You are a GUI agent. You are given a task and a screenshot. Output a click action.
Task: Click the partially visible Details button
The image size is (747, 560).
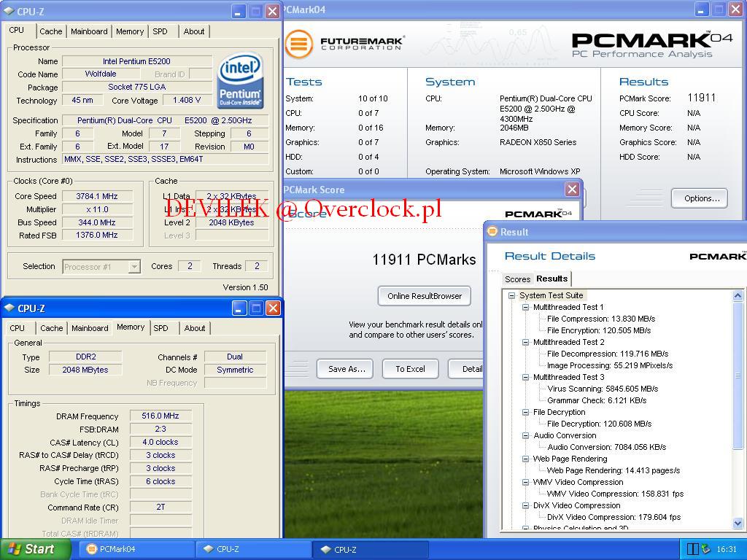(x=466, y=369)
